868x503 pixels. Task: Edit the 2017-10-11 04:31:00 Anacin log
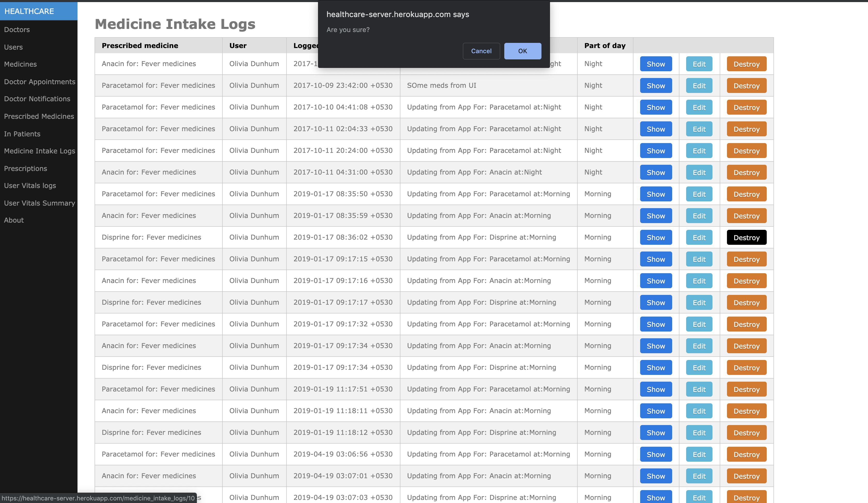point(699,172)
